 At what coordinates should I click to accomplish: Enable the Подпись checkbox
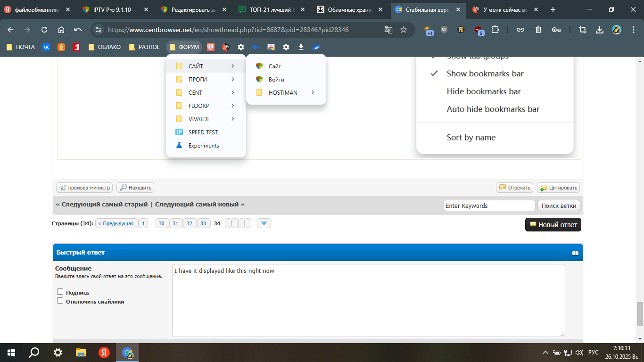(60, 292)
